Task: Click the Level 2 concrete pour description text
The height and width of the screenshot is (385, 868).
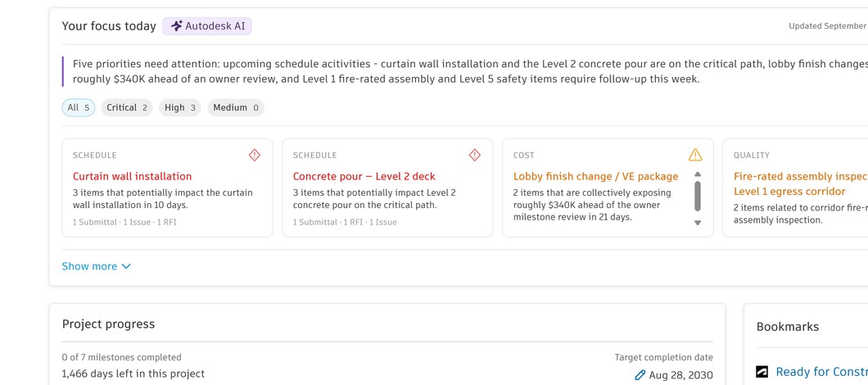Action: (x=375, y=199)
